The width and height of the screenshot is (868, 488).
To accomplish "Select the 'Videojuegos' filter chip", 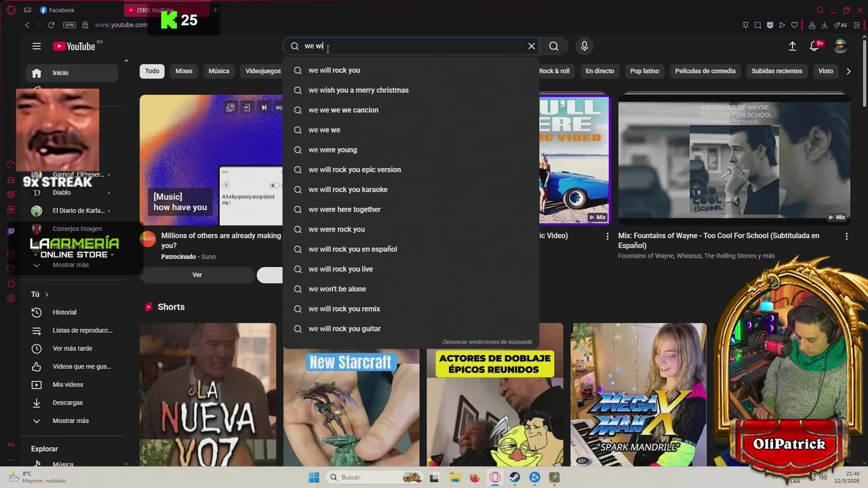I will [263, 71].
